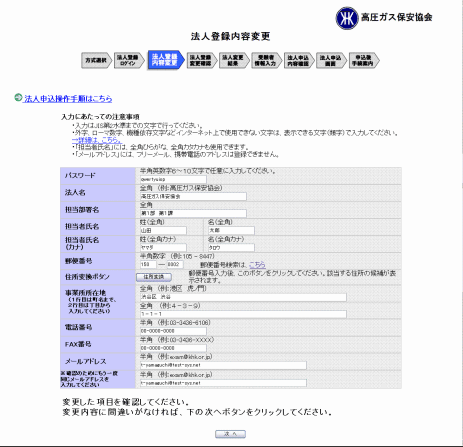Click the green arrow icon beside 法人申込操作手順
This screenshot has height=447, width=463.
tap(18, 98)
